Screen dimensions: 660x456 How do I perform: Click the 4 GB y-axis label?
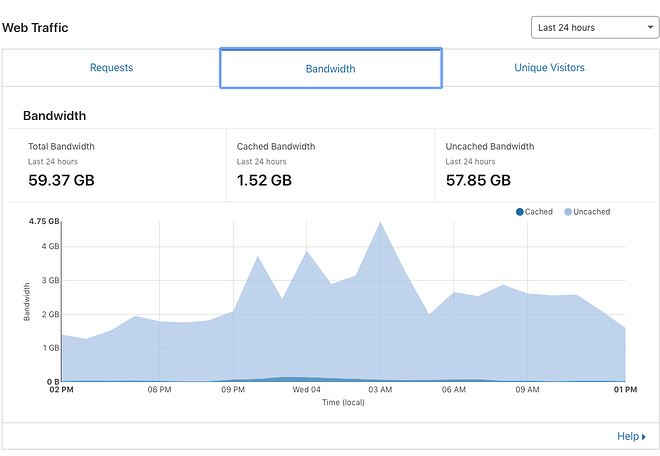[x=50, y=246]
